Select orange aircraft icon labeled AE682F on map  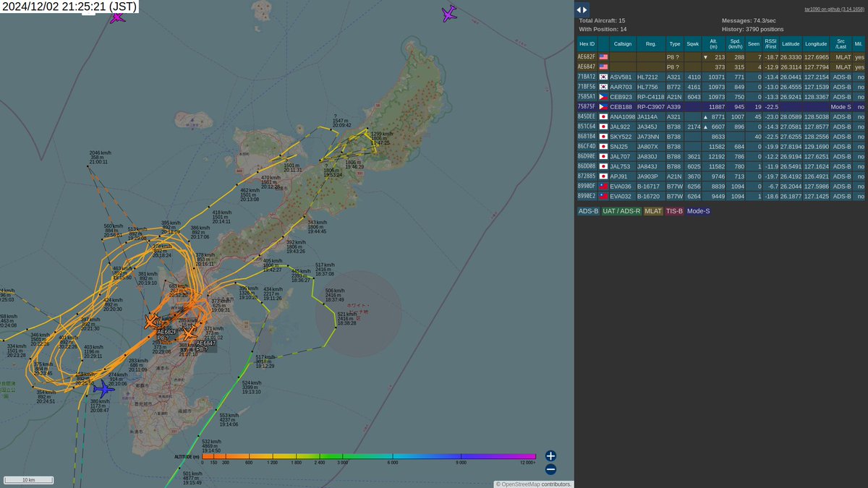(153, 321)
